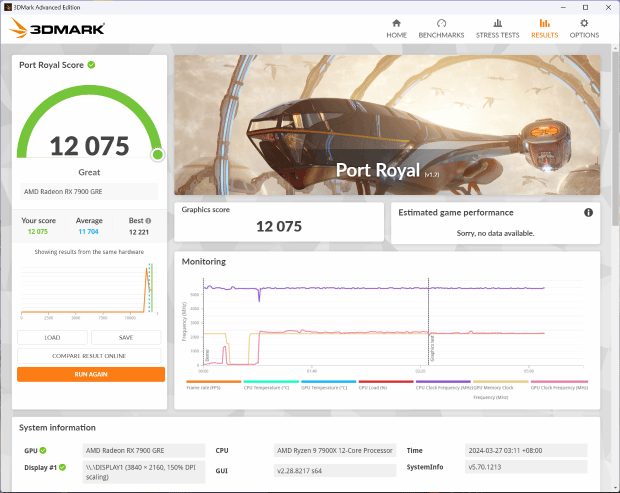Viewport: 620px width, 493px height.
Task: Click the GUI version v2.28.8217 field
Action: pyautogui.click(x=335, y=470)
